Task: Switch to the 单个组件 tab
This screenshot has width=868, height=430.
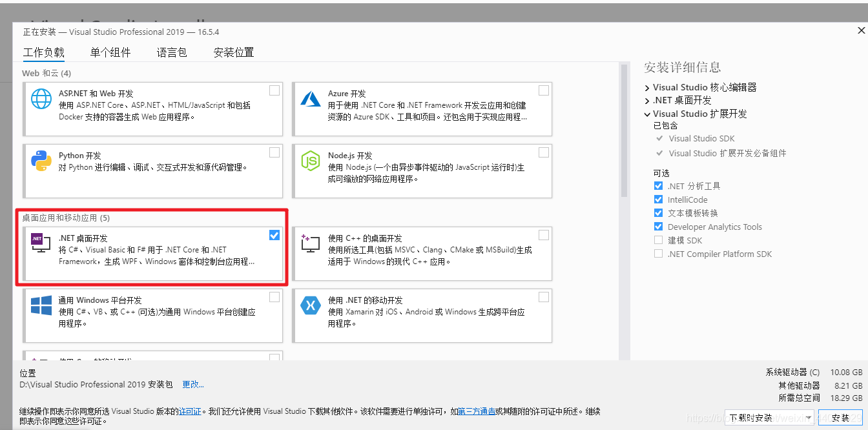Action: click(x=110, y=53)
